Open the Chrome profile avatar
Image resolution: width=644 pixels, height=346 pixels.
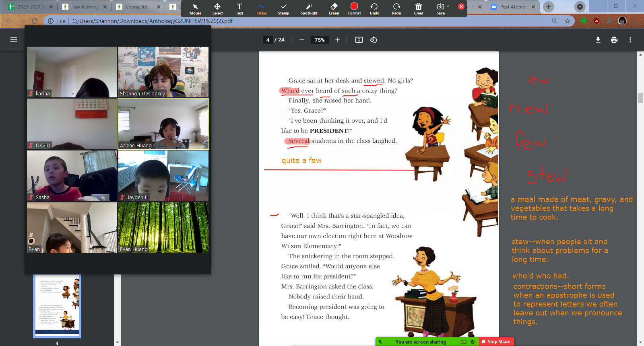(622, 21)
